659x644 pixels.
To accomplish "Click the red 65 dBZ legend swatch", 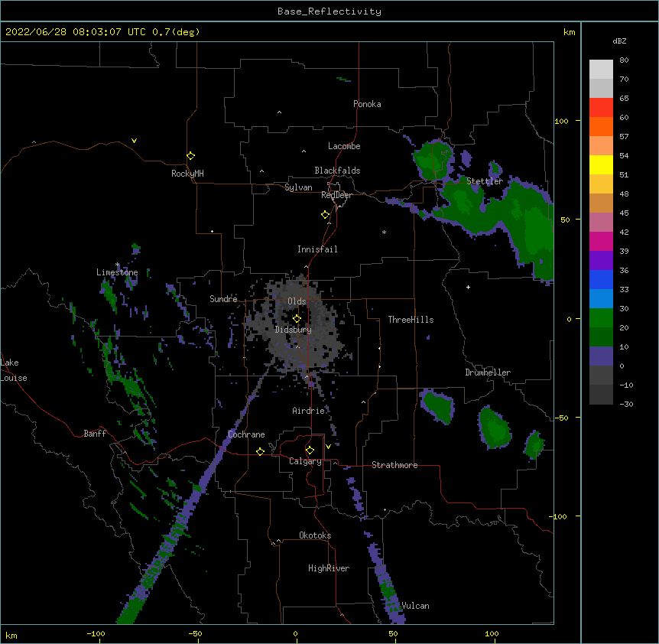I will [x=601, y=107].
